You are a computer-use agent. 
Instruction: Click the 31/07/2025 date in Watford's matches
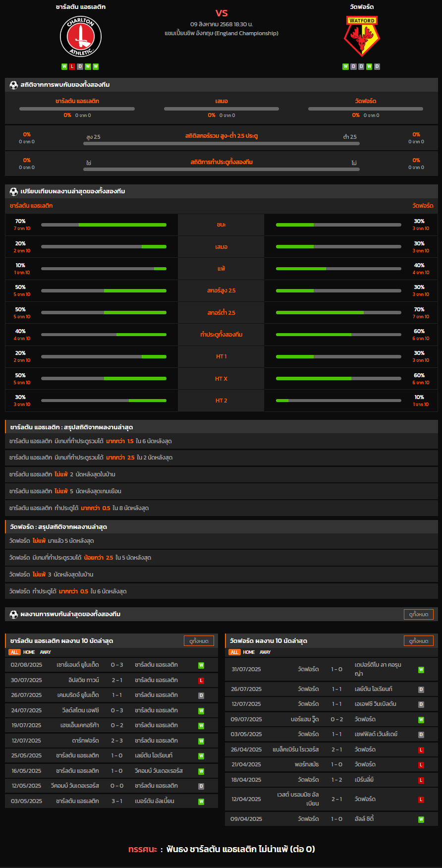[246, 669]
